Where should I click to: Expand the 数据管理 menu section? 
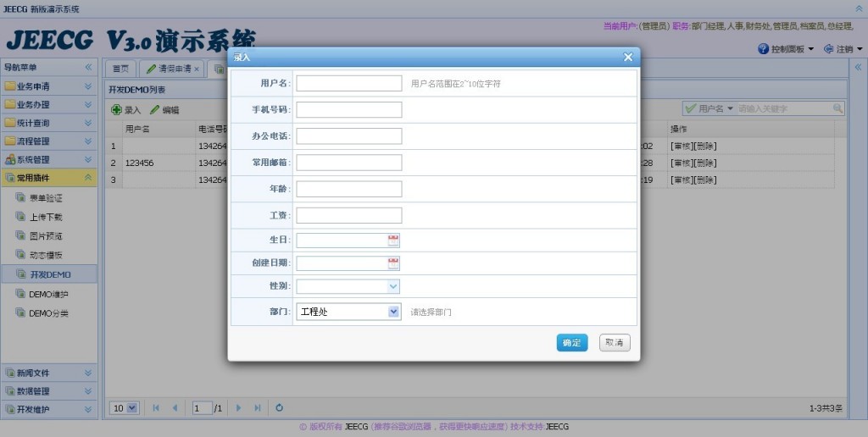click(x=48, y=391)
